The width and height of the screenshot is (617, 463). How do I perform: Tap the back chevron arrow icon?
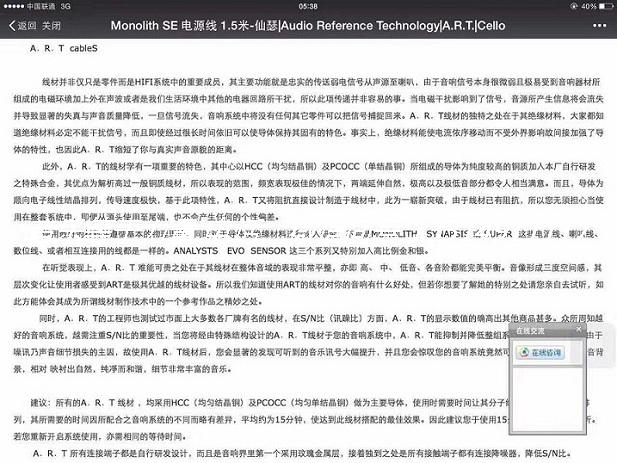coord(12,26)
